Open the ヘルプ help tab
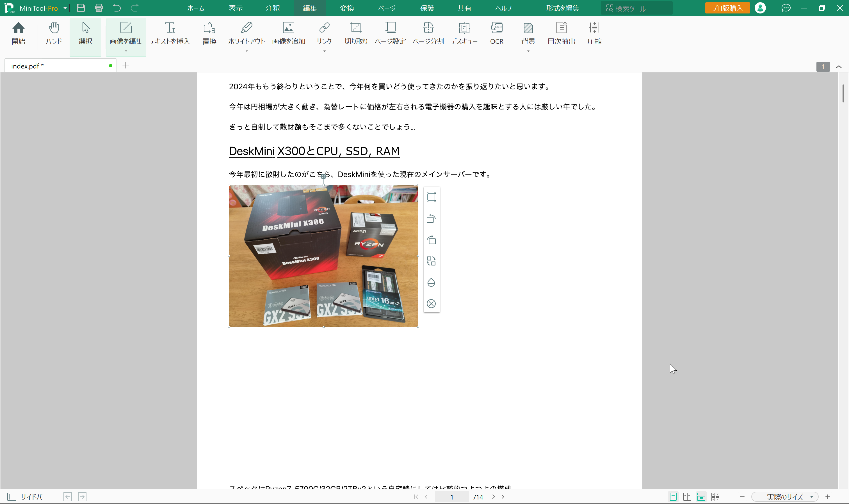This screenshot has width=849, height=504. tap(503, 8)
